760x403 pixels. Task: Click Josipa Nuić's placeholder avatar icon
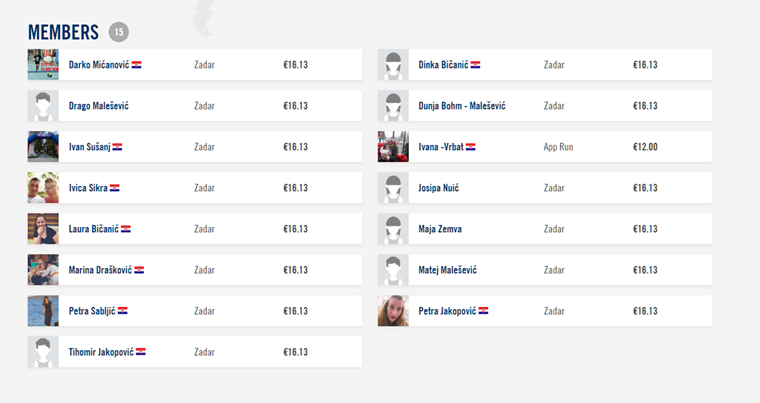(x=393, y=188)
